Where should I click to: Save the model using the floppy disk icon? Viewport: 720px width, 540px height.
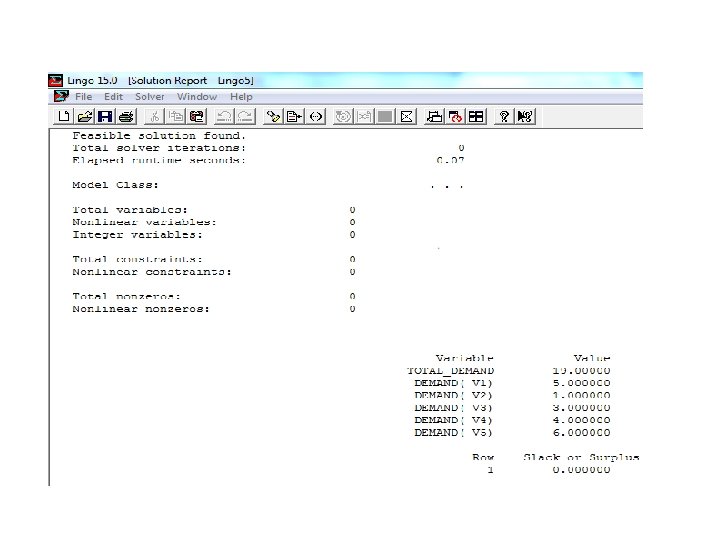coord(105,117)
